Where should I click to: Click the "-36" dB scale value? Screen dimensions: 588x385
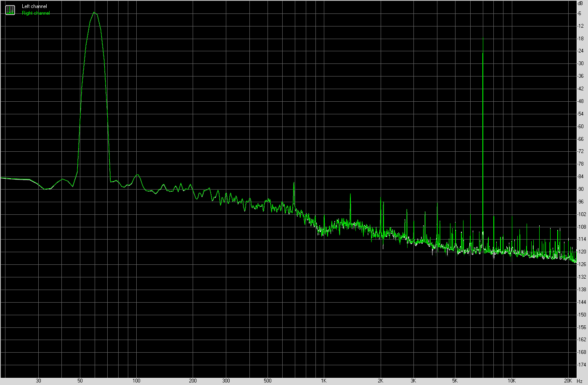(x=581, y=76)
